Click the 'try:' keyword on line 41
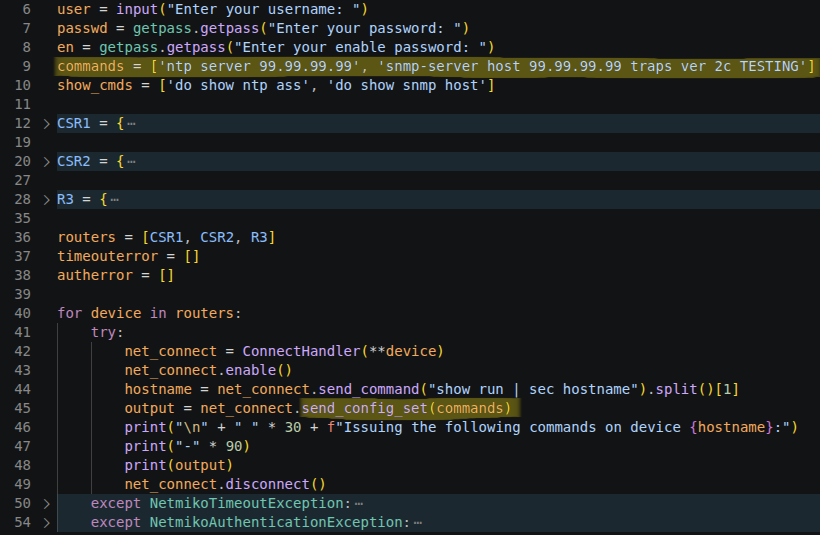The height and width of the screenshot is (535, 820). coord(107,333)
